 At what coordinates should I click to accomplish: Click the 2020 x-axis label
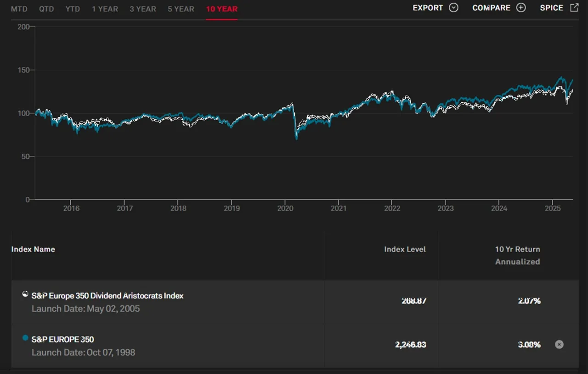[285, 208]
